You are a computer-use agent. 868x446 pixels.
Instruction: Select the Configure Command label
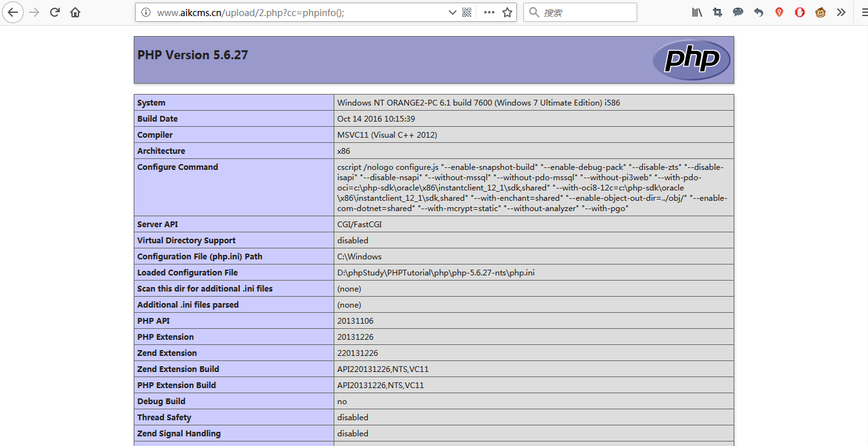[177, 167]
